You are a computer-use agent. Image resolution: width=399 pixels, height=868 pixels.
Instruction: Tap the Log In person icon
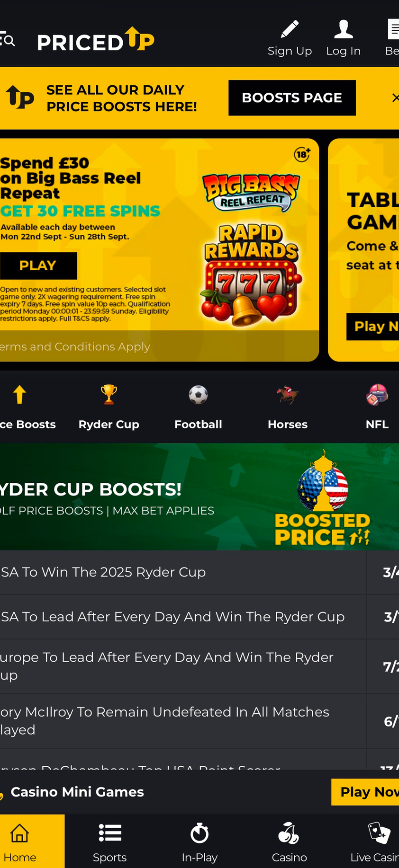(x=343, y=29)
